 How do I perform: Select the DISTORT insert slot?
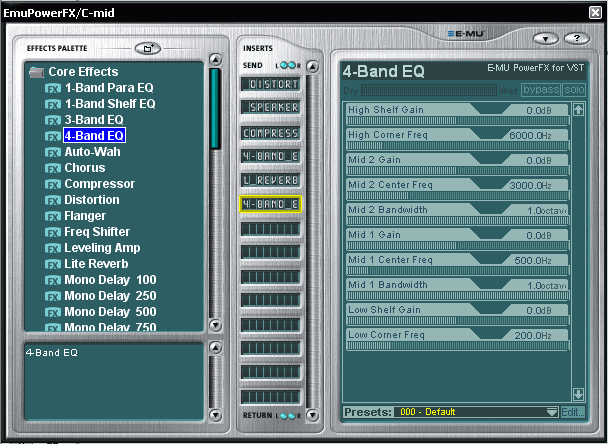271,84
